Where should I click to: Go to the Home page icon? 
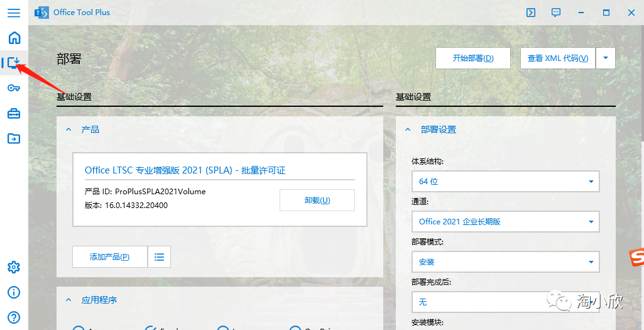tap(14, 38)
